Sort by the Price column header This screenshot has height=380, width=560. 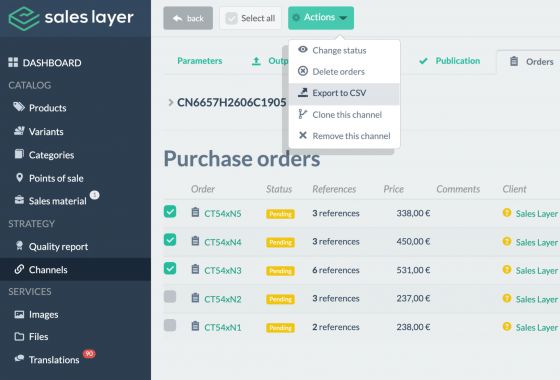tap(394, 189)
